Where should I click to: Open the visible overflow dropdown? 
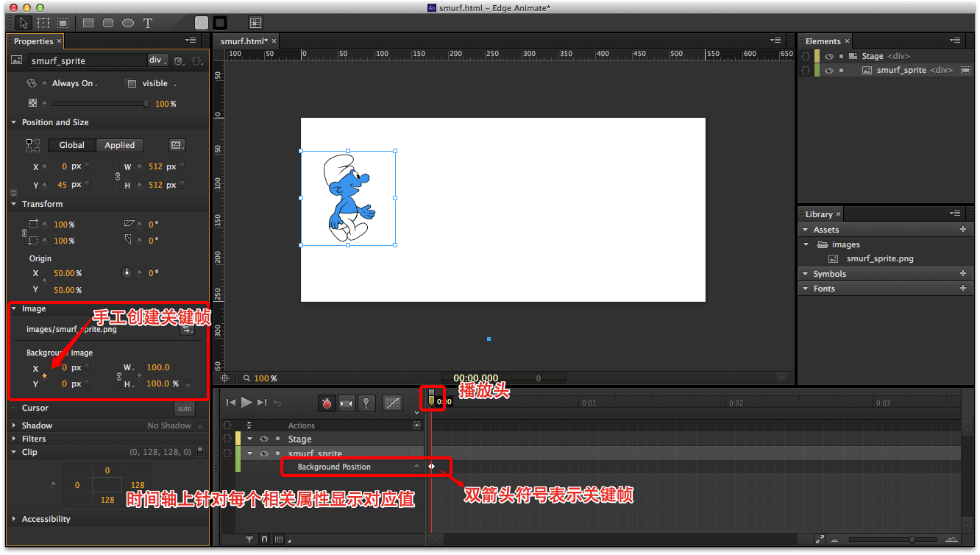[x=159, y=83]
